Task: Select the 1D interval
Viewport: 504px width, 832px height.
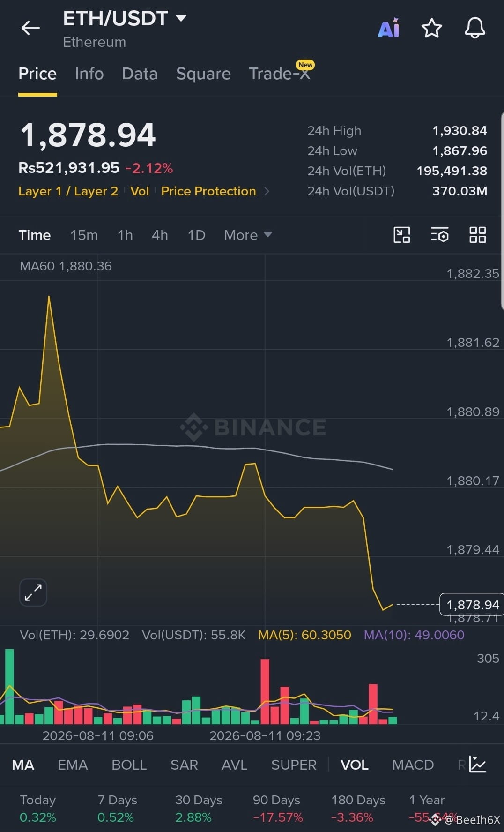Action: tap(196, 235)
